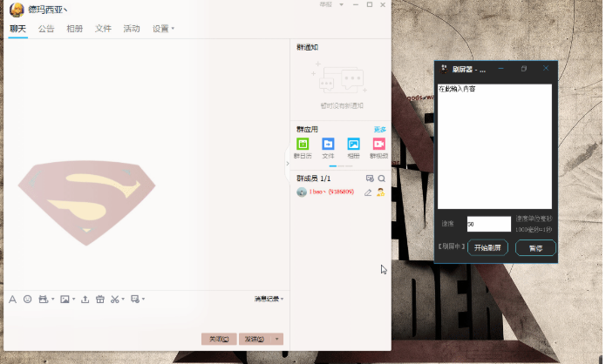The image size is (606, 364).
Task: Click the 举报 report link in title bar
Action: 326,4
